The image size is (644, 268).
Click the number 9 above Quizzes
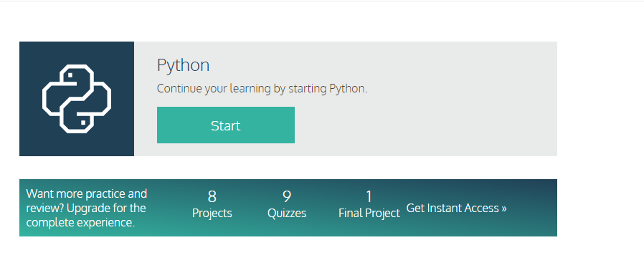coord(287,196)
